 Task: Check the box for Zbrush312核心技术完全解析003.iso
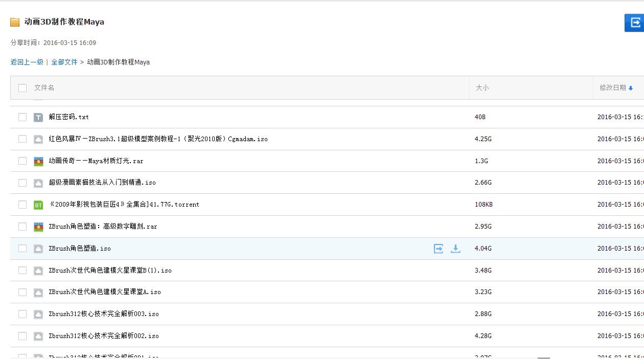coord(22,314)
